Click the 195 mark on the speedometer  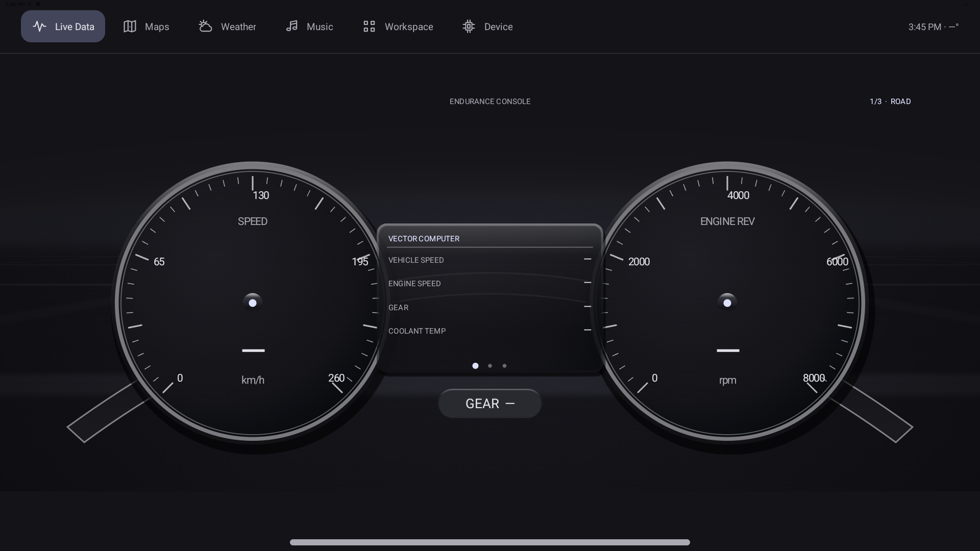click(x=360, y=262)
